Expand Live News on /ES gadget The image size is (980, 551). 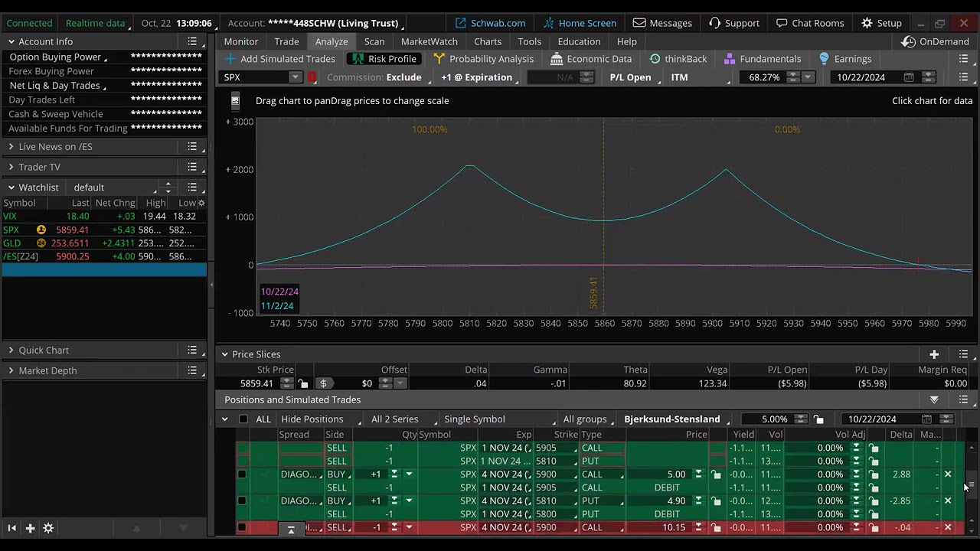(11, 146)
